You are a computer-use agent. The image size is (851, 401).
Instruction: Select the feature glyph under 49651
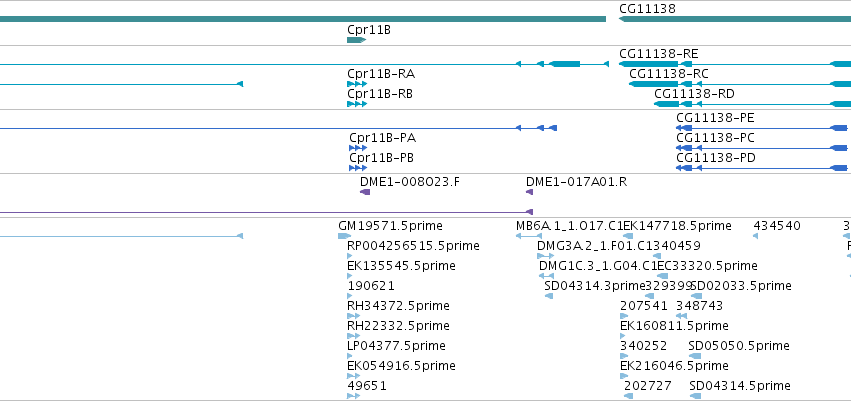(x=353, y=396)
